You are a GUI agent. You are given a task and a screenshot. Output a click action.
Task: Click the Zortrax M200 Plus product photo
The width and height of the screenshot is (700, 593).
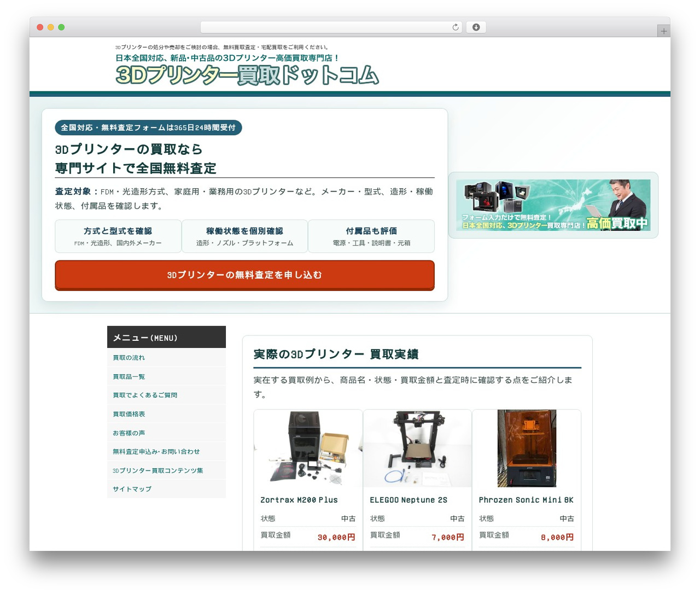pyautogui.click(x=308, y=449)
